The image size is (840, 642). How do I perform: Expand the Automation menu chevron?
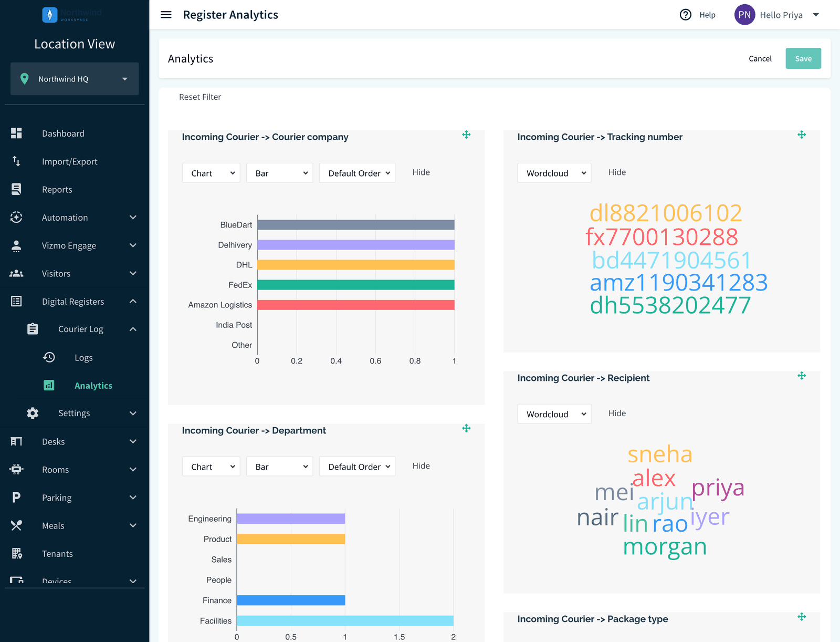point(133,218)
